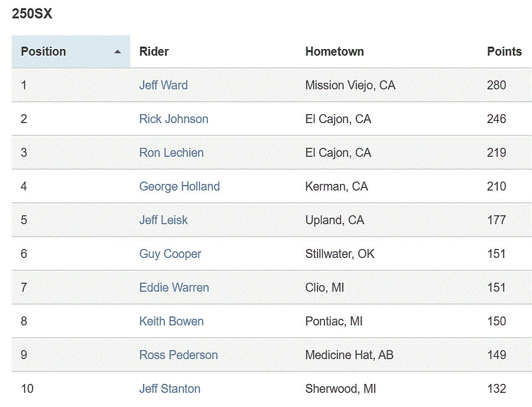This screenshot has width=532, height=407.
Task: Go to Eddie Warren rider page
Action: [x=174, y=288]
